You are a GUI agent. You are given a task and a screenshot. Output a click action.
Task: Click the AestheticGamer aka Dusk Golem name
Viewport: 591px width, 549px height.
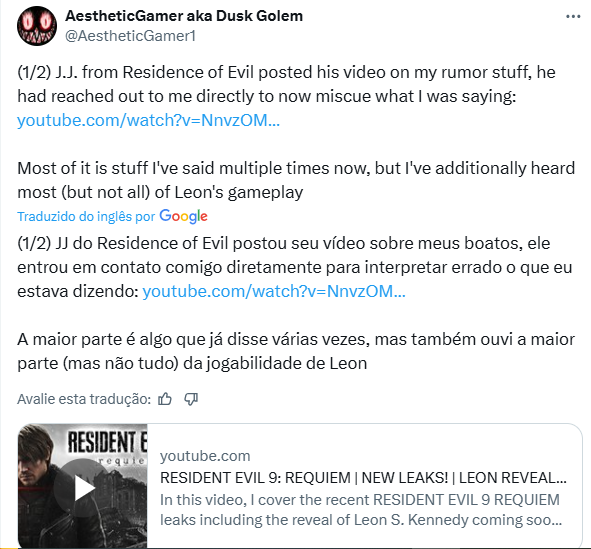tap(184, 16)
